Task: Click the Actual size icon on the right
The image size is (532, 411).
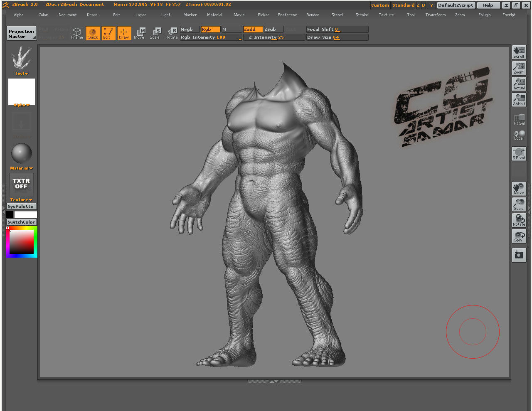Action: [519, 84]
